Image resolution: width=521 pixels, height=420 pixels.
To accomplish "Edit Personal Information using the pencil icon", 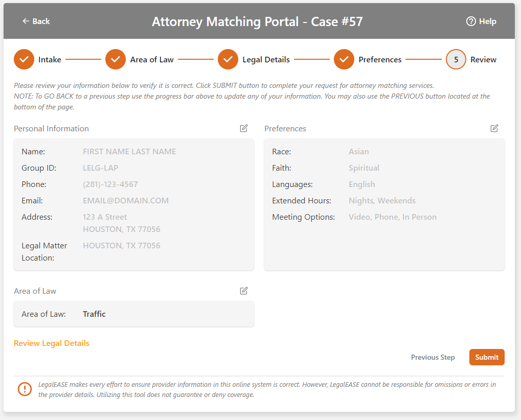I will [x=244, y=128].
